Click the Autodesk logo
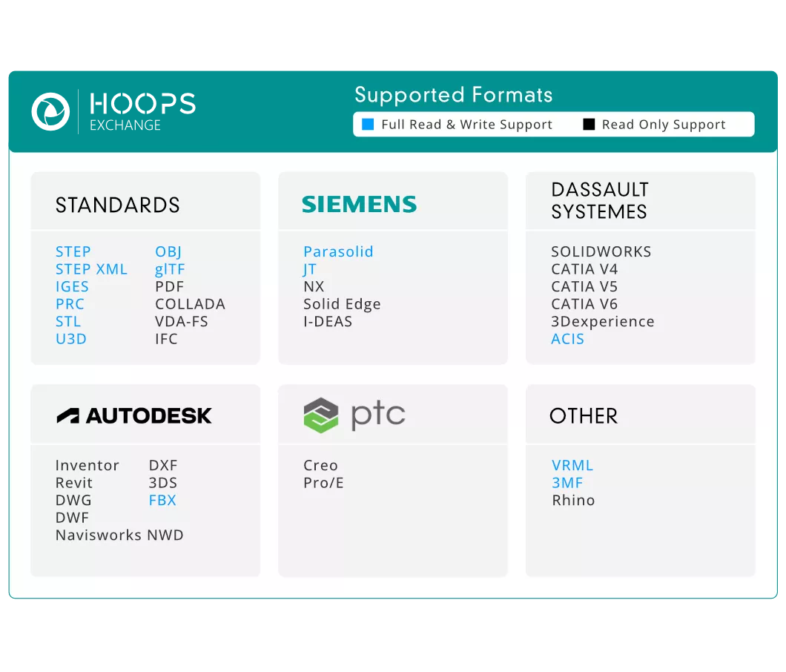Screen dimensions: 786x672 point(134,415)
